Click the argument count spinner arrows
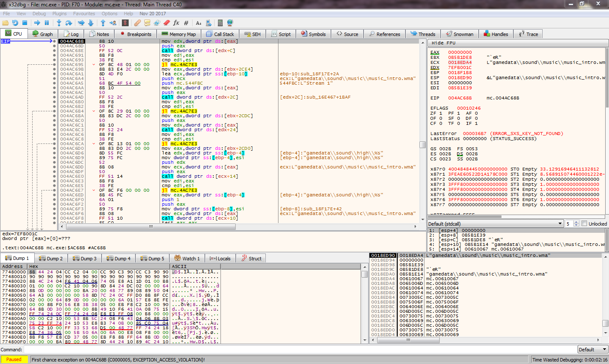This screenshot has height=364, width=609. 576,223
